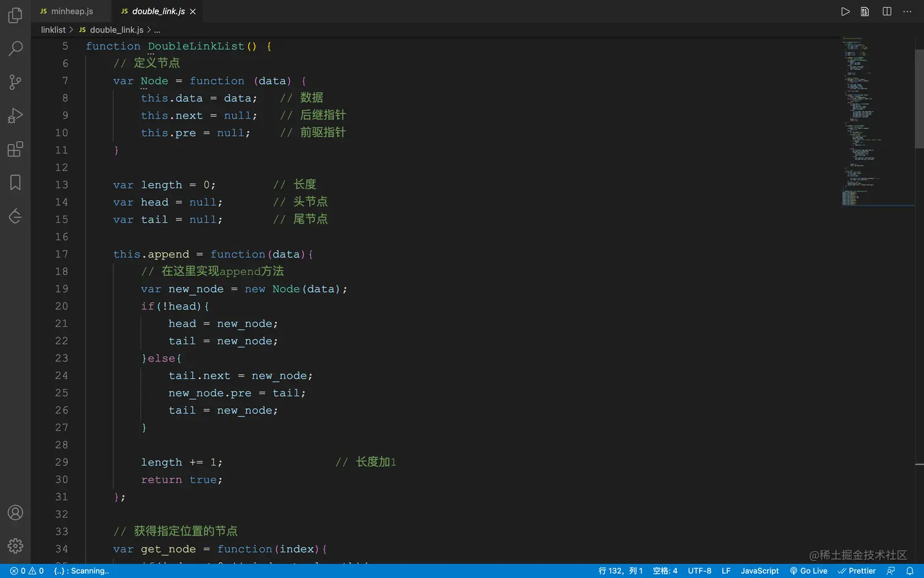Screen dimensions: 924x578
Task: Click the binary file (0110) editor icon
Action: [865, 12]
